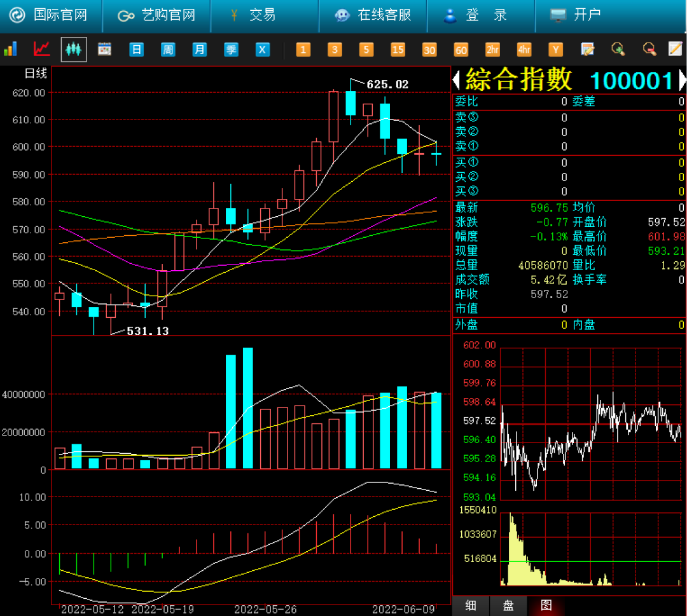Select the 4hr interval button
Screen dimensions: 687x616
(524, 50)
